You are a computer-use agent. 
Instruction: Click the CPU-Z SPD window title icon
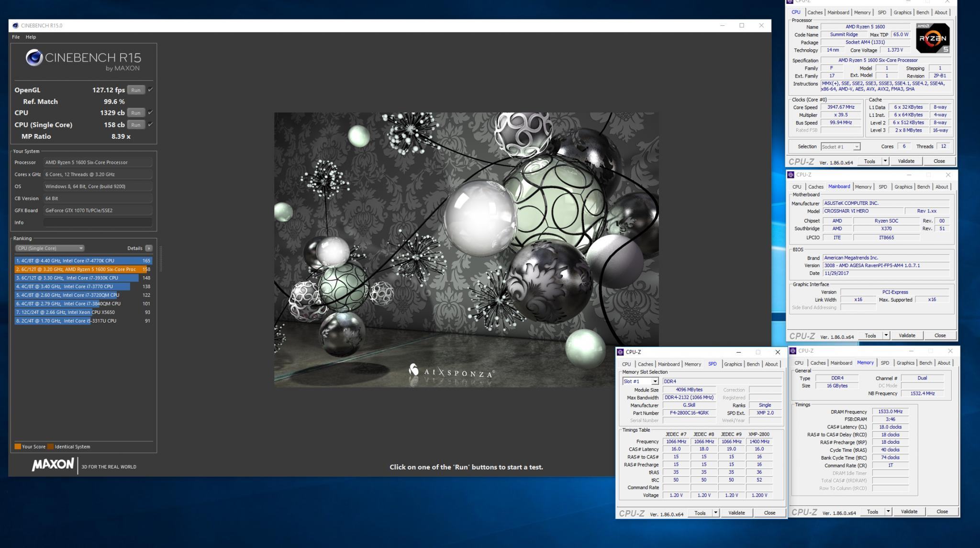point(620,352)
